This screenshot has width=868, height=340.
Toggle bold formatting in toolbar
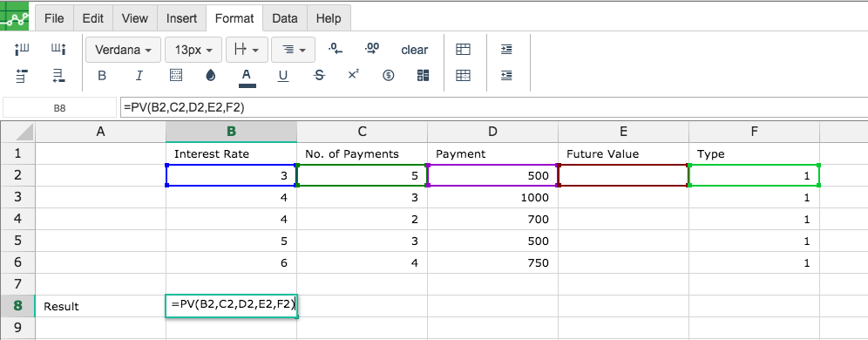pos(102,76)
